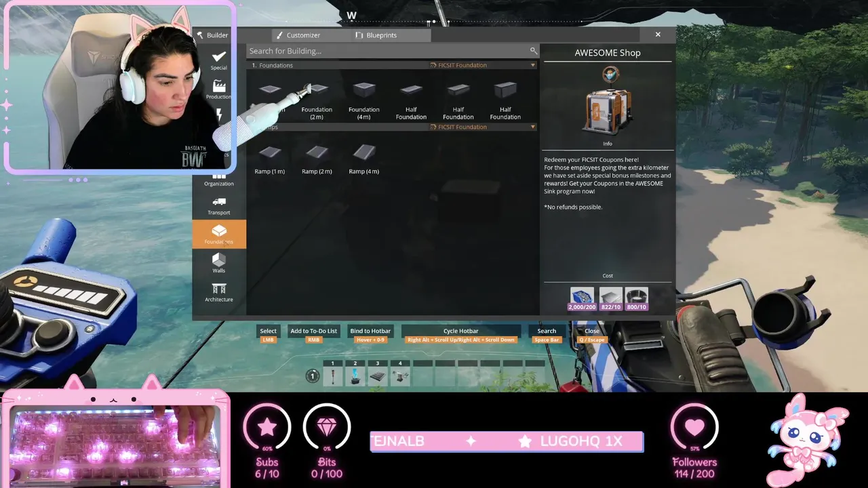Click the Search Space Bar button
The image size is (868, 488).
(x=547, y=333)
